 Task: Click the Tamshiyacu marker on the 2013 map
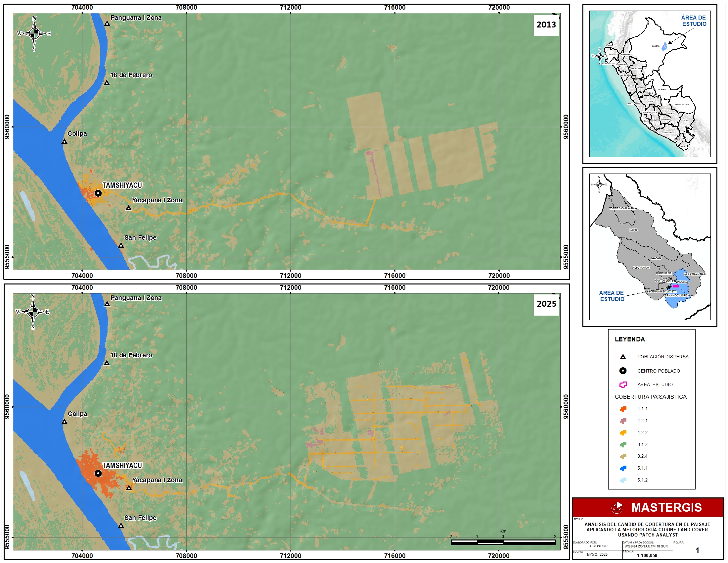[98, 193]
